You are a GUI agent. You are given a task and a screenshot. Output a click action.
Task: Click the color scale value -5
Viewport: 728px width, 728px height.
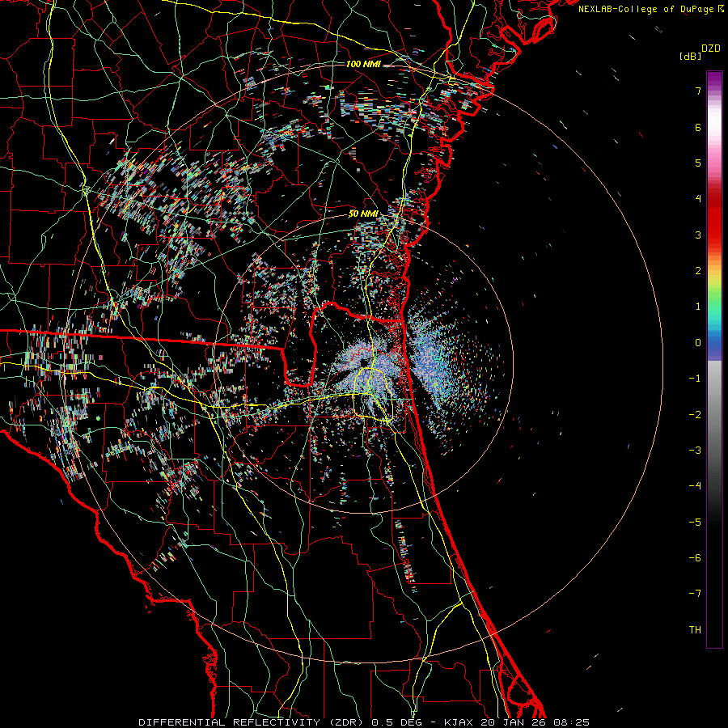695,523
